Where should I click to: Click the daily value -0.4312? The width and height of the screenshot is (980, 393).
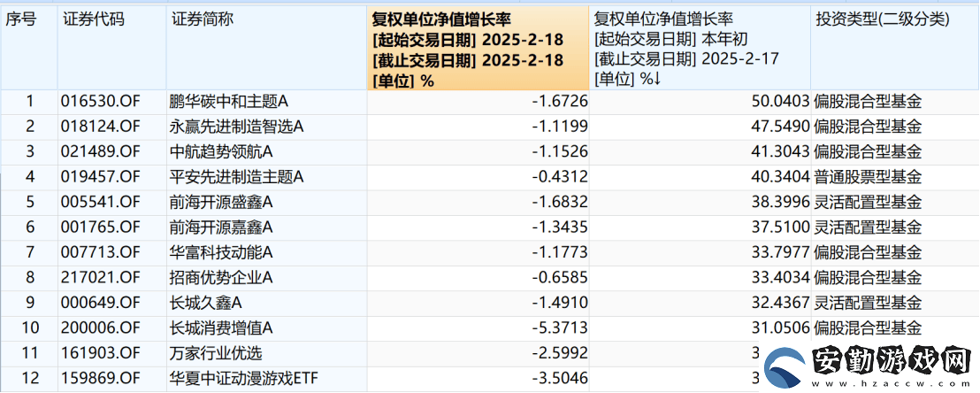(560, 178)
